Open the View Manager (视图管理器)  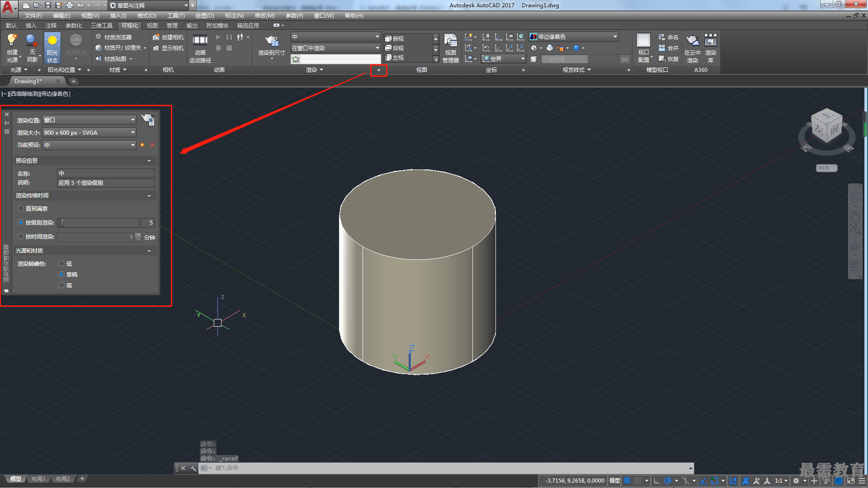point(450,48)
